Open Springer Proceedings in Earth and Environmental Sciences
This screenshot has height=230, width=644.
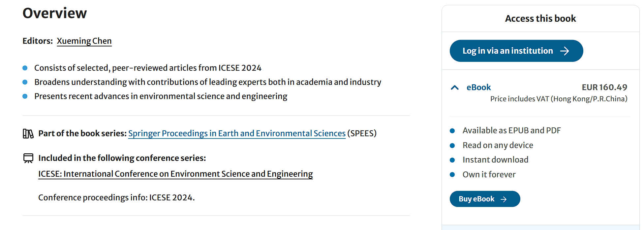coord(237,134)
